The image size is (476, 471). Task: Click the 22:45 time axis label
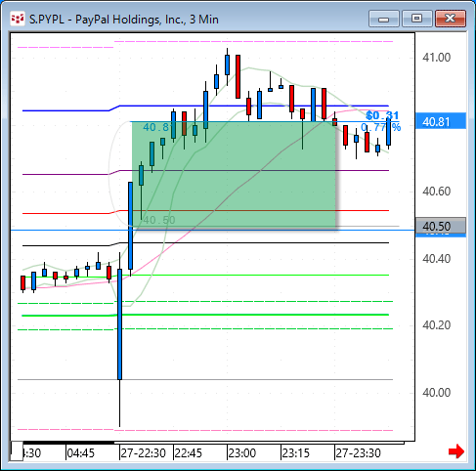pos(189,453)
